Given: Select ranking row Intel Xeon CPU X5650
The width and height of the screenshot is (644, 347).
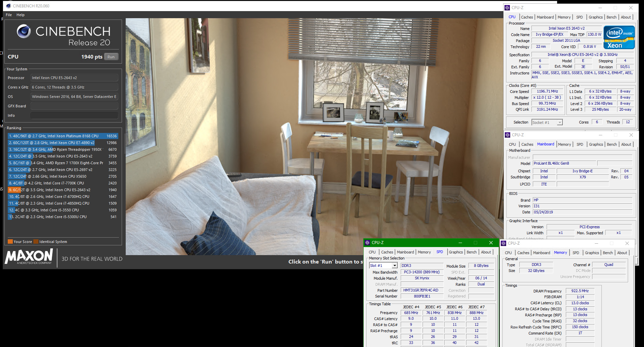Looking at the screenshot, I should pos(63,176).
